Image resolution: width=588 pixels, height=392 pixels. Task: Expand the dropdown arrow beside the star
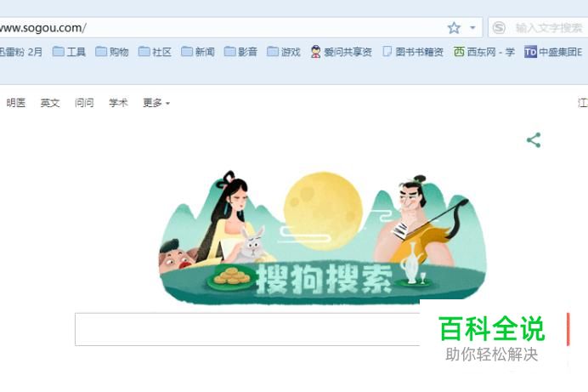(472, 28)
